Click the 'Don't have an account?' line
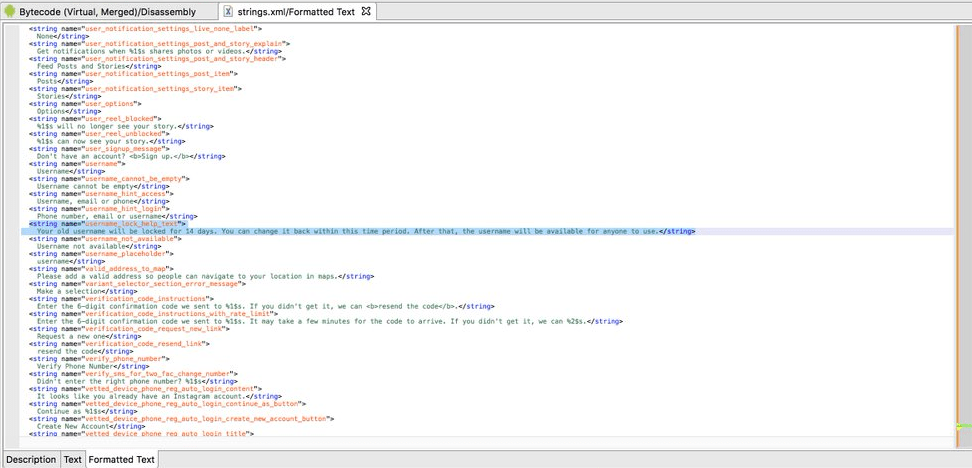Screen dimensions: 972x468 click(131, 156)
